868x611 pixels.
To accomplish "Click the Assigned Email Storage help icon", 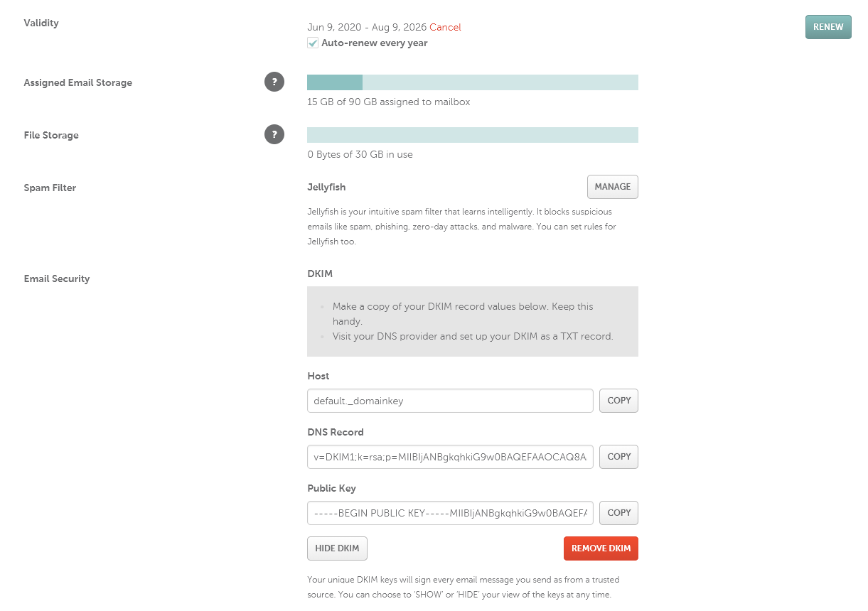I will pyautogui.click(x=274, y=82).
